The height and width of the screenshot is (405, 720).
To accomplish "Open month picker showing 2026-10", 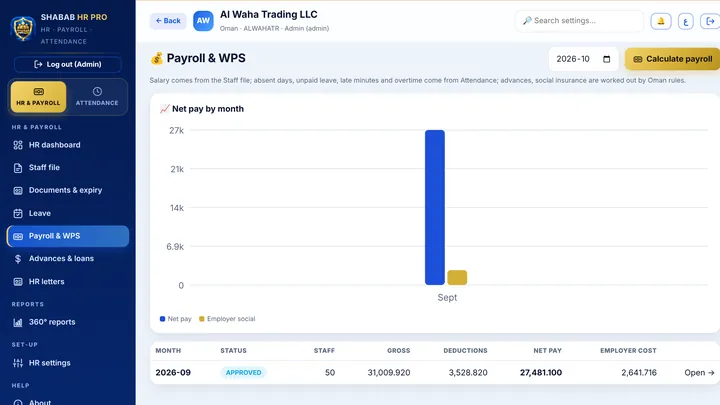I will 583,59.
